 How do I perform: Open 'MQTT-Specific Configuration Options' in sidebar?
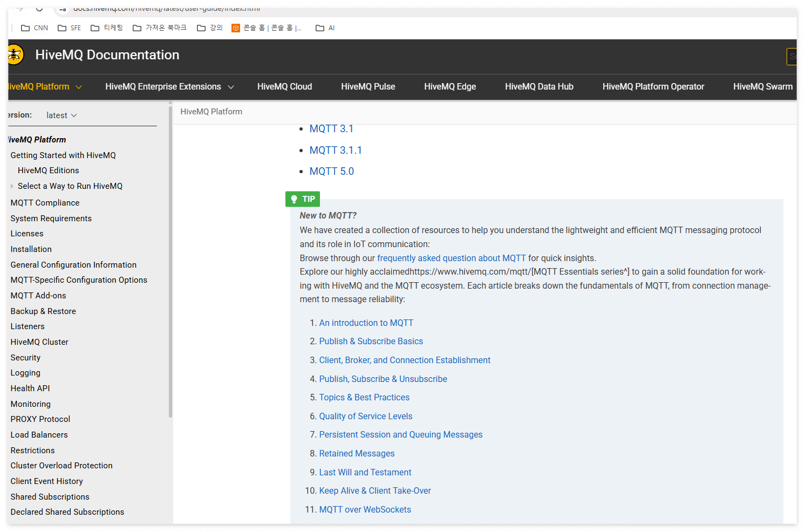(x=79, y=280)
